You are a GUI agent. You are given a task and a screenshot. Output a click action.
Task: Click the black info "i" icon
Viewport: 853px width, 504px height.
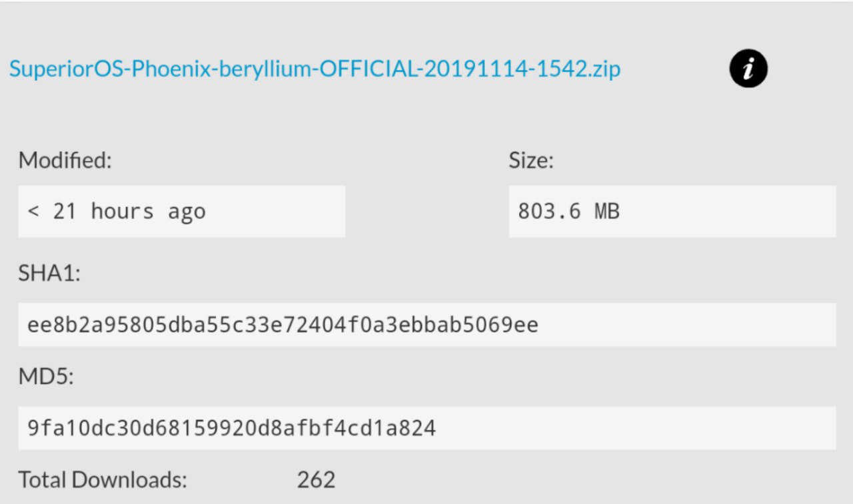pyautogui.click(x=748, y=69)
